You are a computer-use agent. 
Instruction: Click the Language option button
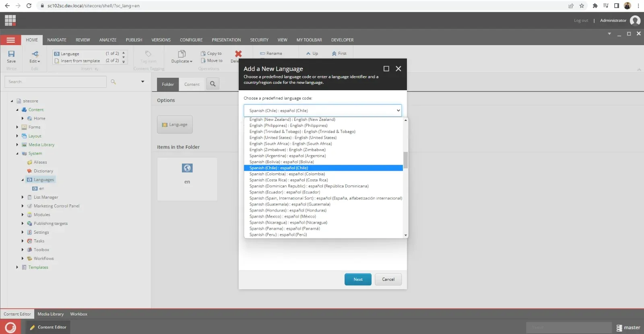pos(175,124)
